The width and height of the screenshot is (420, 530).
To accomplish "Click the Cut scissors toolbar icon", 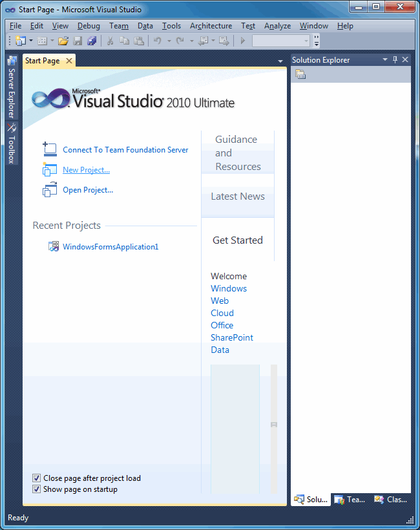I will (x=110, y=41).
